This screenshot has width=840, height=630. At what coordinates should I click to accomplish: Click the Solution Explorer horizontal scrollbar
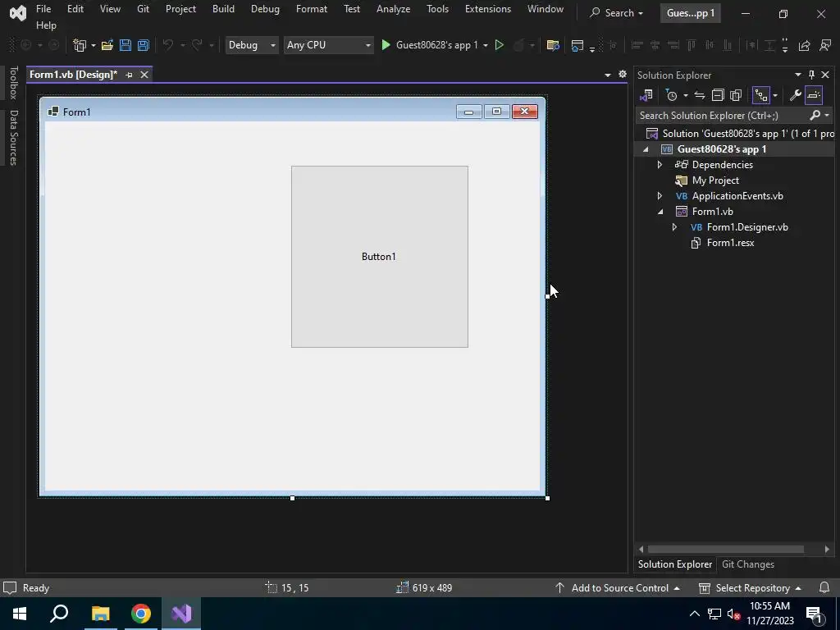[726, 549]
